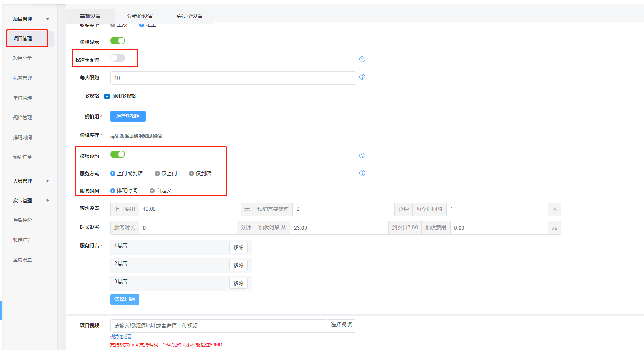Open 项目分类 in the sidebar
Image resolution: width=644 pixels, height=350 pixels.
[23, 58]
